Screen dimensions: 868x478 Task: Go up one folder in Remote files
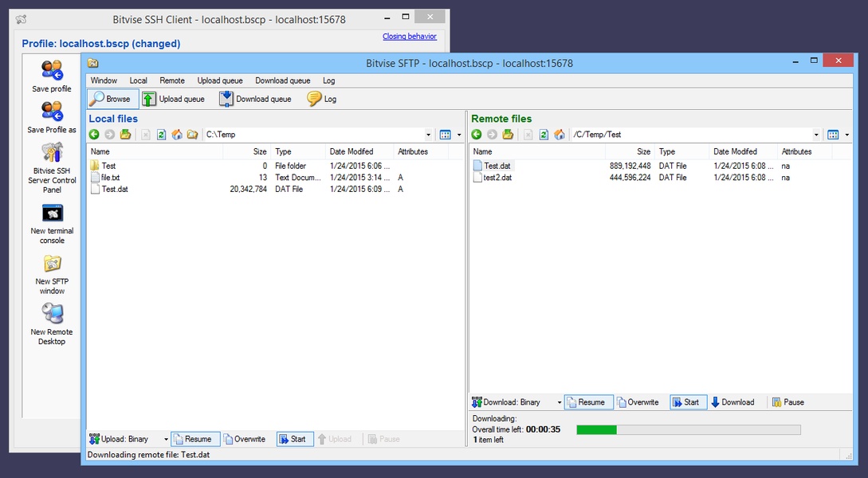click(507, 135)
